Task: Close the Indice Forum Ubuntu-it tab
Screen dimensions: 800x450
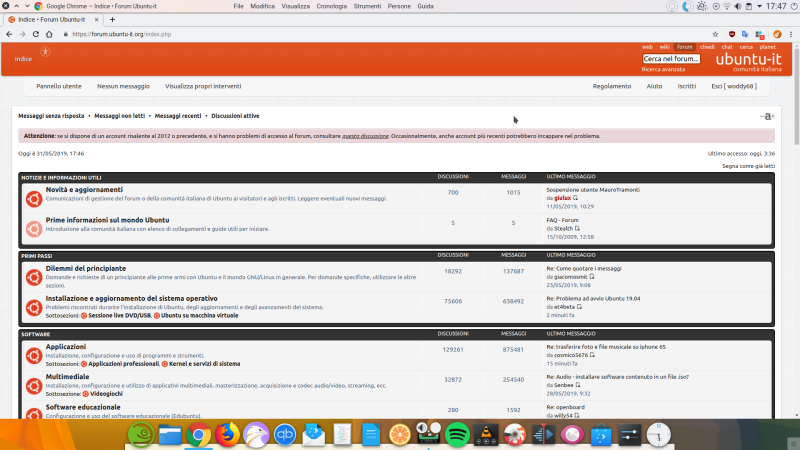Action: pyautogui.click(x=96, y=19)
